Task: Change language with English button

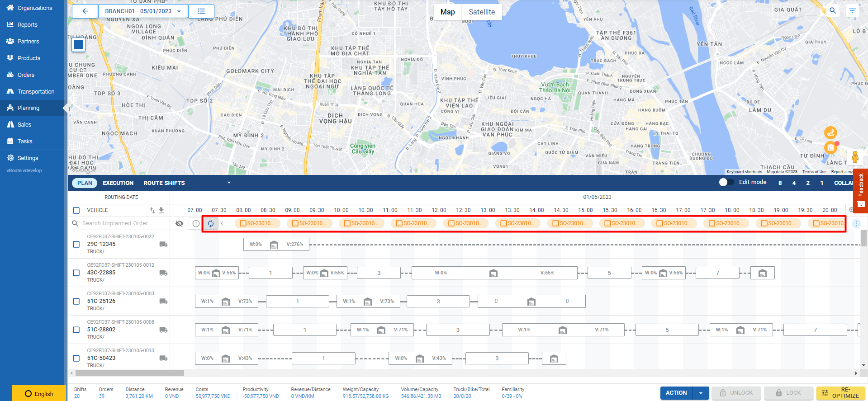Action: (39, 393)
